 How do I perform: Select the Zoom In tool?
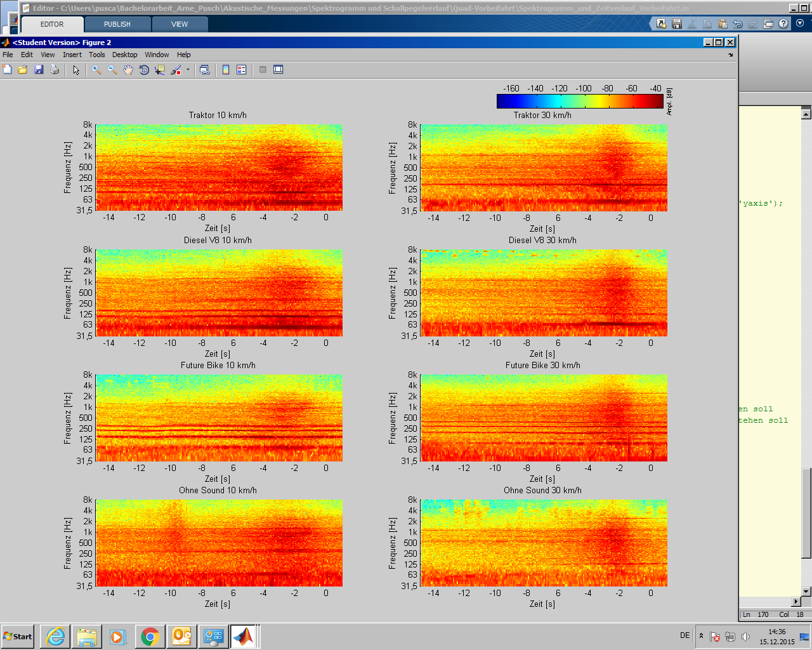96,70
